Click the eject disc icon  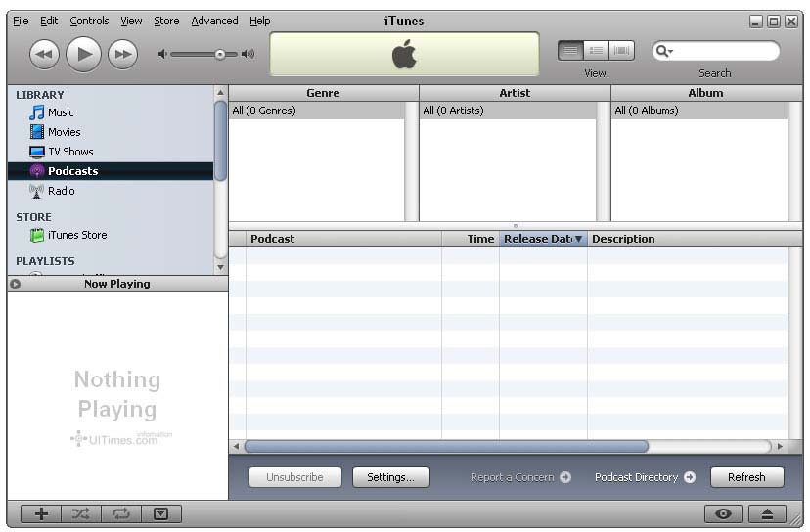point(768,514)
